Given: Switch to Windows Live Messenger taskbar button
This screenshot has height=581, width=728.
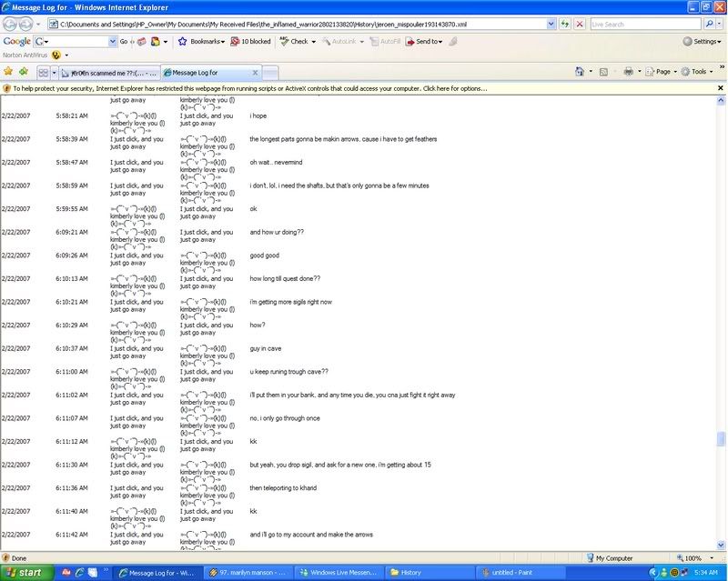Looking at the screenshot, I should [x=339, y=573].
